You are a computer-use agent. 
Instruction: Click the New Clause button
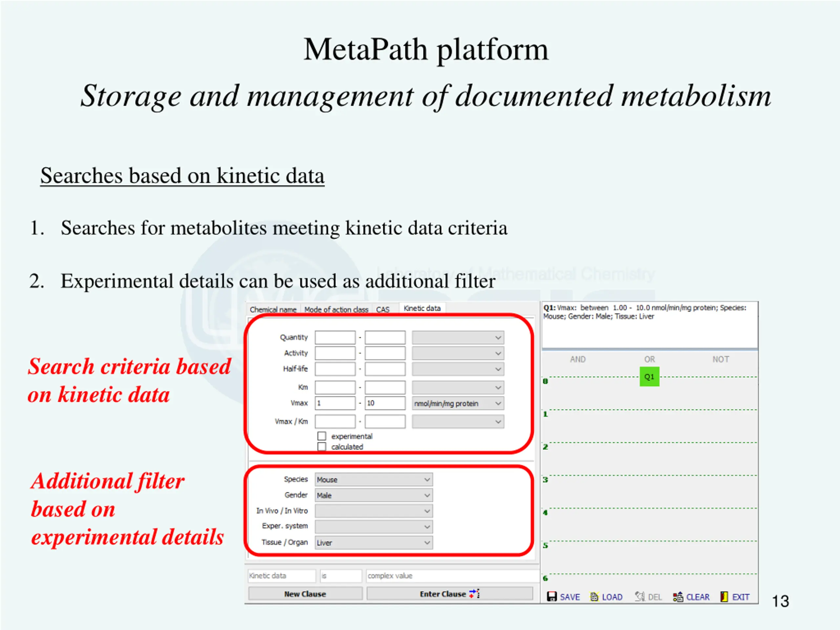point(305,594)
